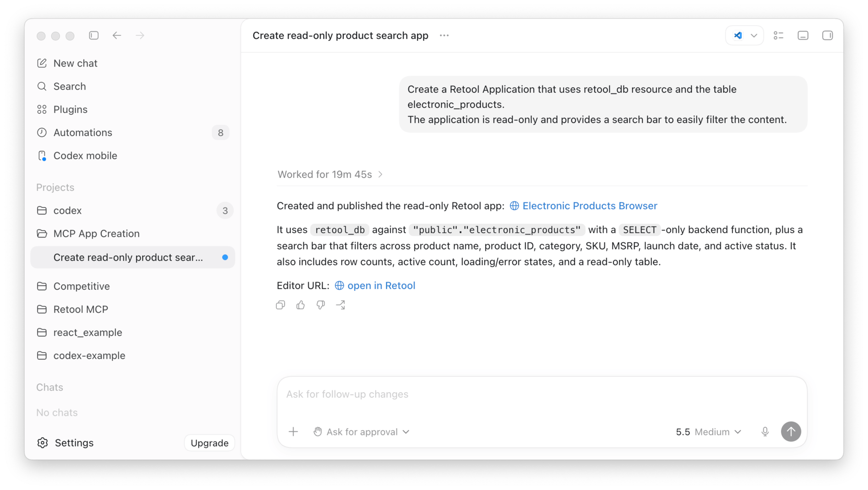Click the Chats section heading
Image resolution: width=868 pixels, height=490 pixels.
50,387
